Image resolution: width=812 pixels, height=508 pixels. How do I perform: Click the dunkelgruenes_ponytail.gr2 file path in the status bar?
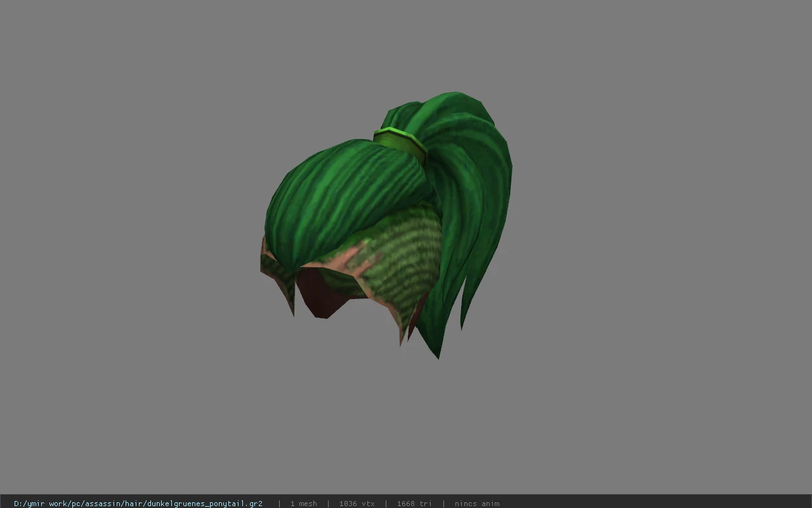coord(138,504)
